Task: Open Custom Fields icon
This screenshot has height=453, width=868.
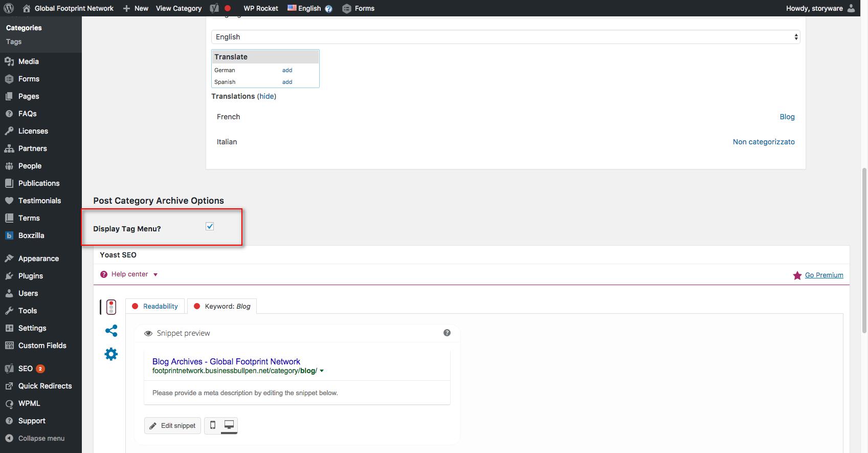Action: click(9, 346)
